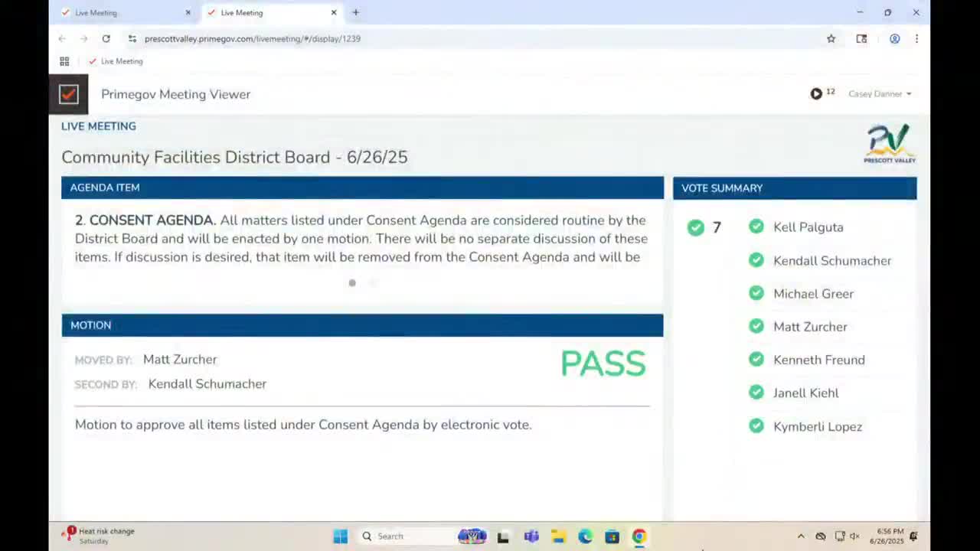Click the mover name Matt Zurcher in the motion panel
The image size is (980, 551).
(x=180, y=360)
